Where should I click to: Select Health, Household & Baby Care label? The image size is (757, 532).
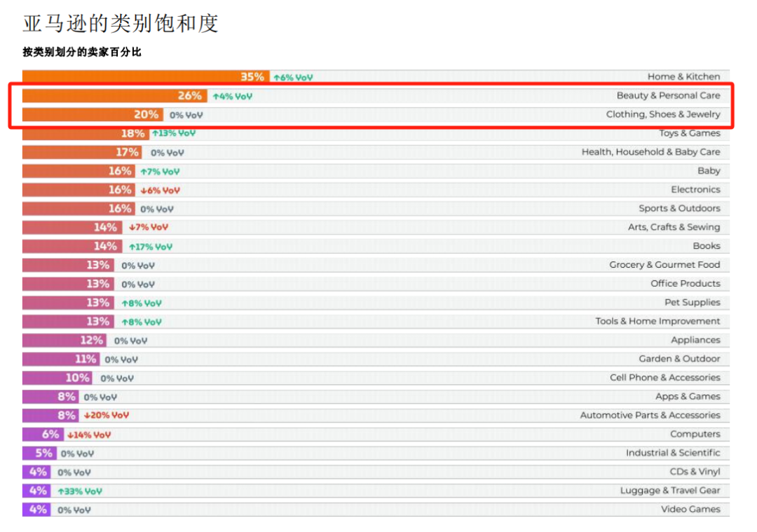(x=650, y=152)
